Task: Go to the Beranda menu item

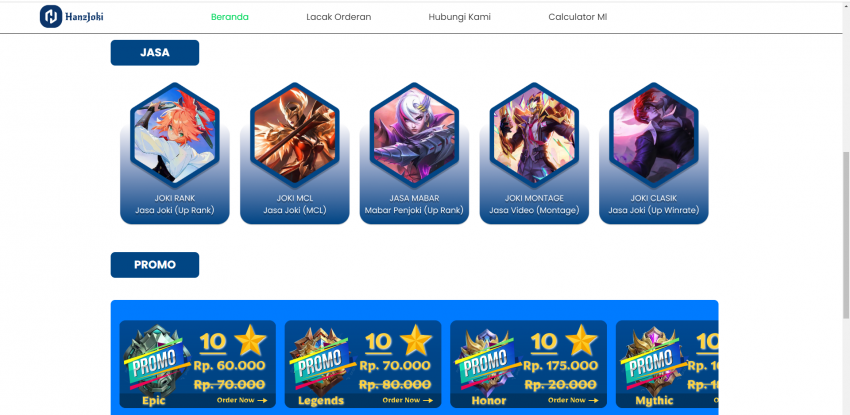Action: click(230, 17)
